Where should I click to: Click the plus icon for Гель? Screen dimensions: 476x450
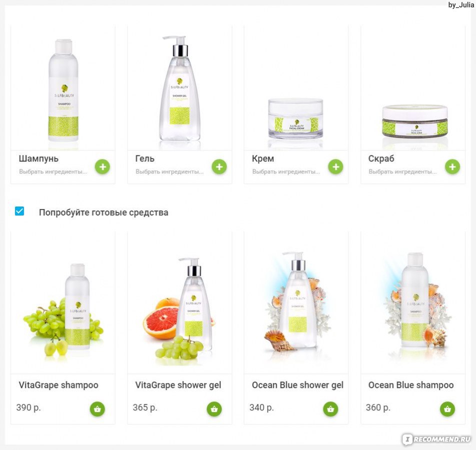point(219,167)
